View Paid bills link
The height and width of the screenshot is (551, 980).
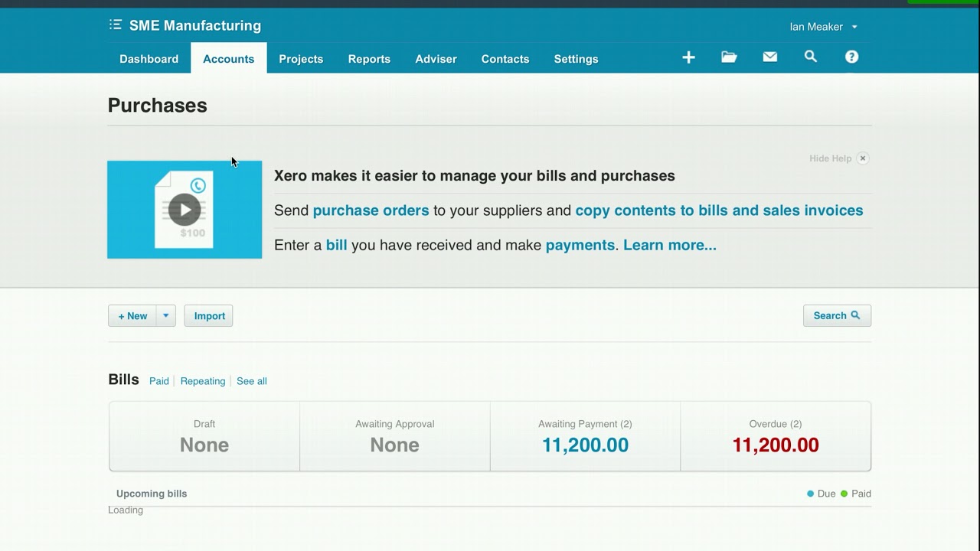point(159,381)
